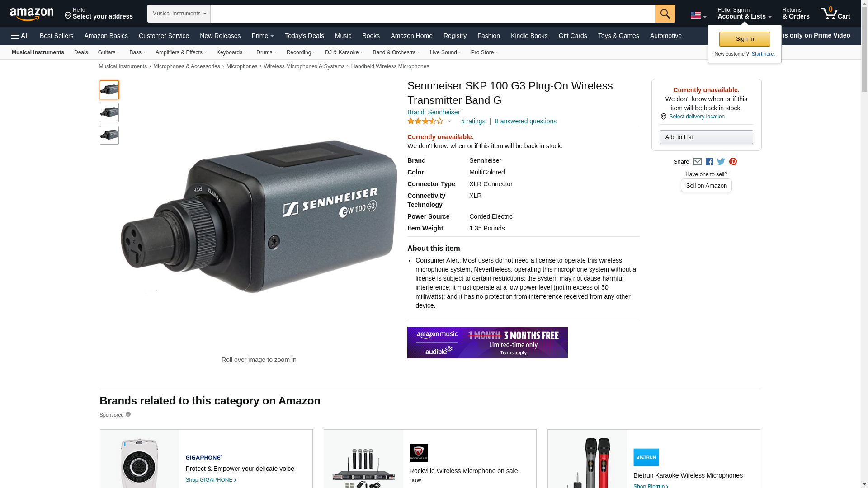This screenshot has height=488, width=868.
Task: Open the country flag language dropdown
Action: tap(698, 16)
